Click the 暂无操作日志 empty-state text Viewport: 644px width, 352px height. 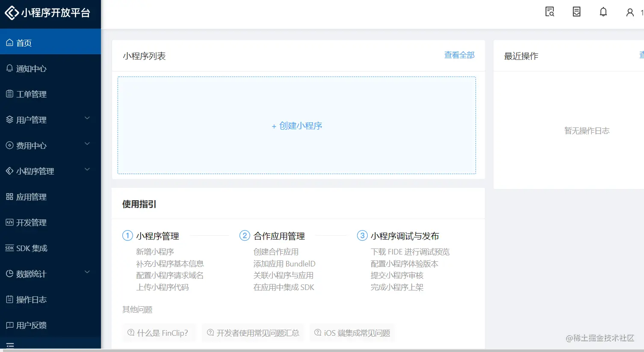tap(587, 131)
